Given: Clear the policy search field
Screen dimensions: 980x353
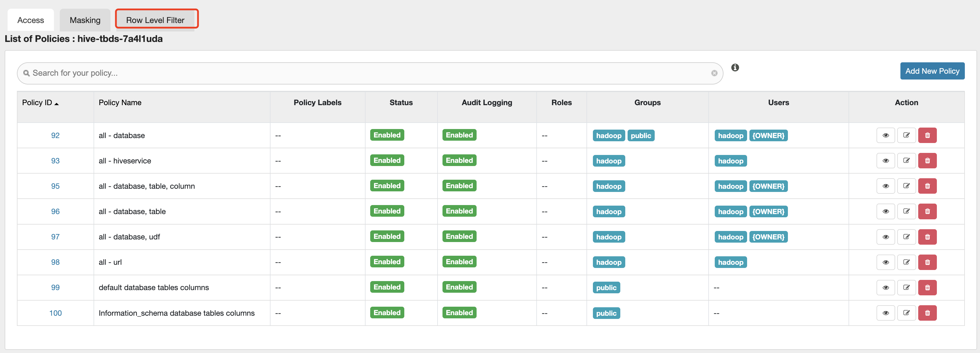Looking at the screenshot, I should (x=714, y=73).
